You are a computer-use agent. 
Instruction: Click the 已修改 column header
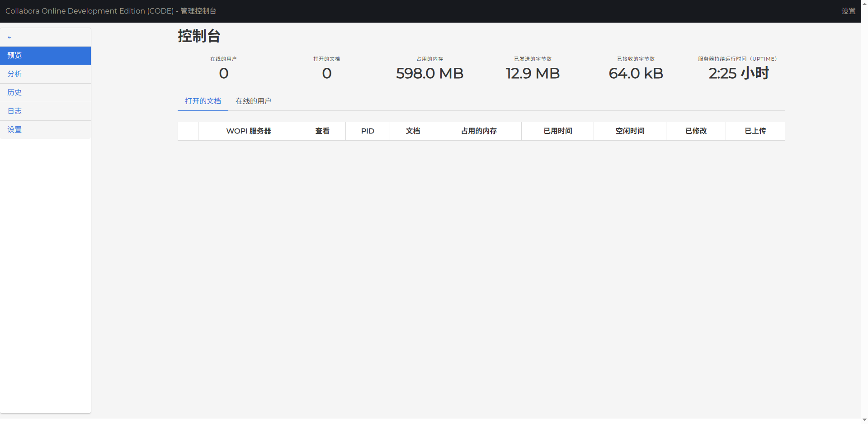coord(696,131)
